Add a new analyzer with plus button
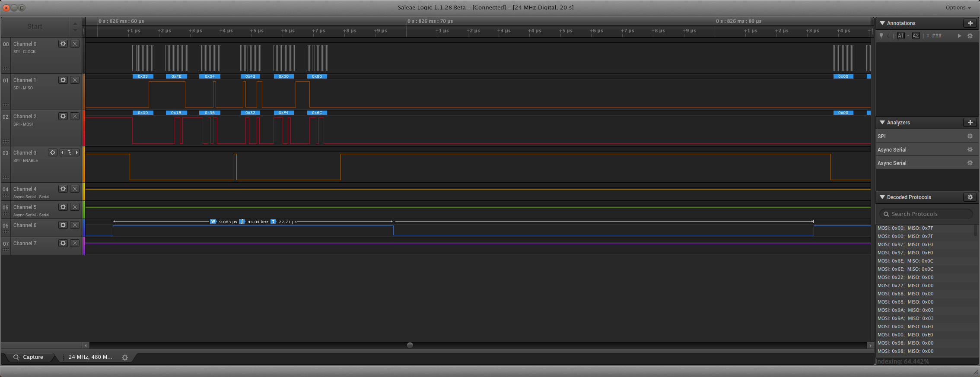Screen dimensions: 980x377 (x=970, y=123)
